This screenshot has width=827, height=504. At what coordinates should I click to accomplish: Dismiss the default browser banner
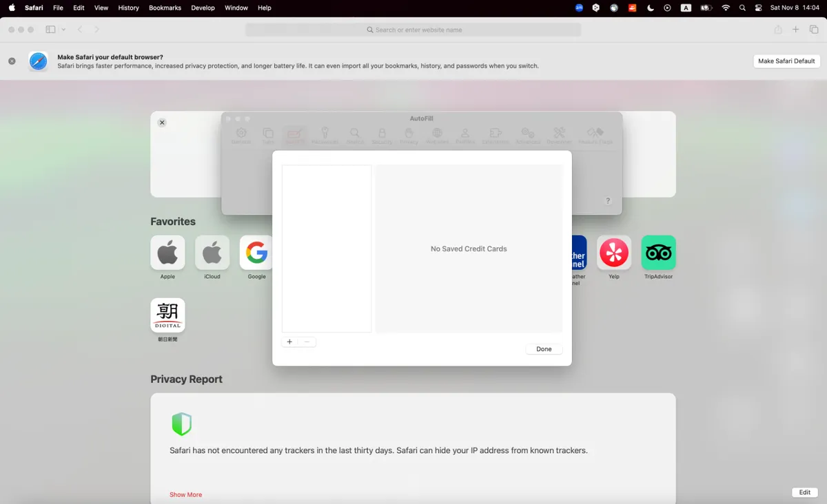click(12, 61)
